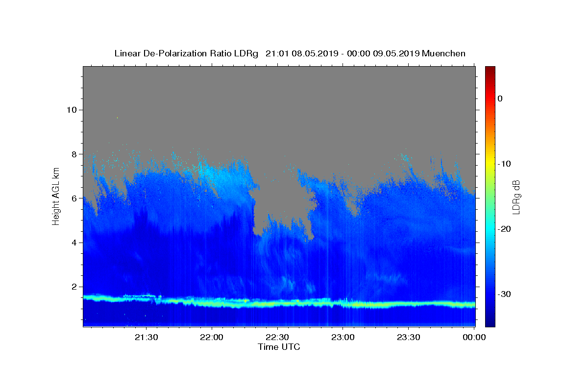This screenshot has height=392, width=588.
Task: Click the 22:00 time tick label
Action: [212, 337]
